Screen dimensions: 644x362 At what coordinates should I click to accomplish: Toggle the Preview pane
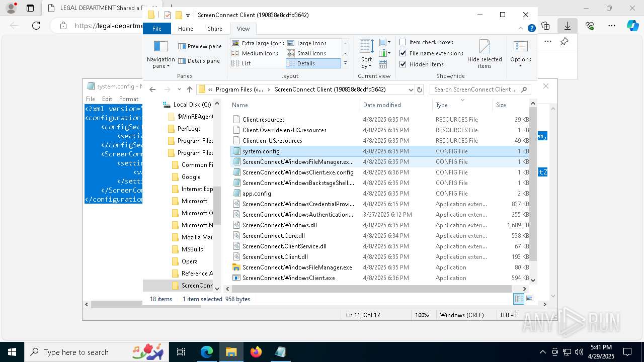200,46
